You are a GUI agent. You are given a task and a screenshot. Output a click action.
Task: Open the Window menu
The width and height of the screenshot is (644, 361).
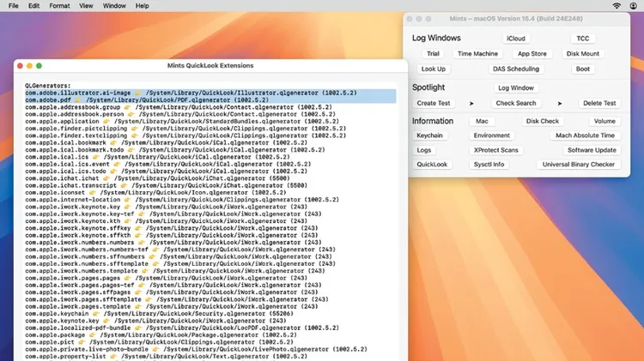coord(114,6)
